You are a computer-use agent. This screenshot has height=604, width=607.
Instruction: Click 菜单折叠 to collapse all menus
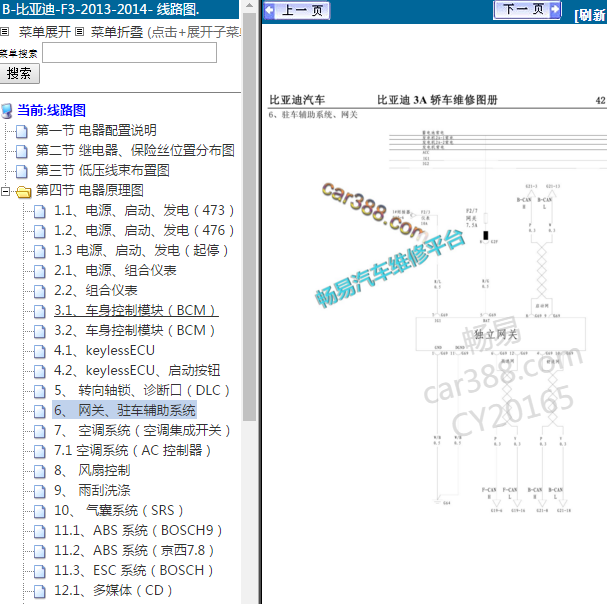tap(117, 32)
